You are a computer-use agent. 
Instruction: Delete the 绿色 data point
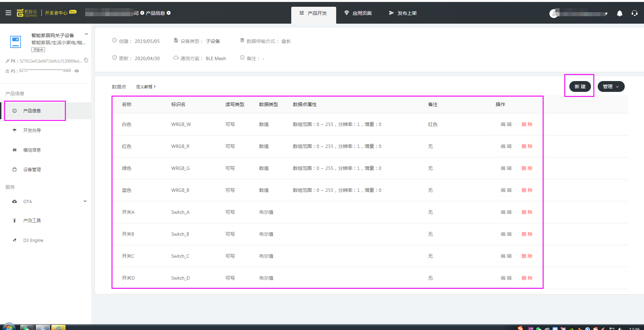tap(527, 168)
